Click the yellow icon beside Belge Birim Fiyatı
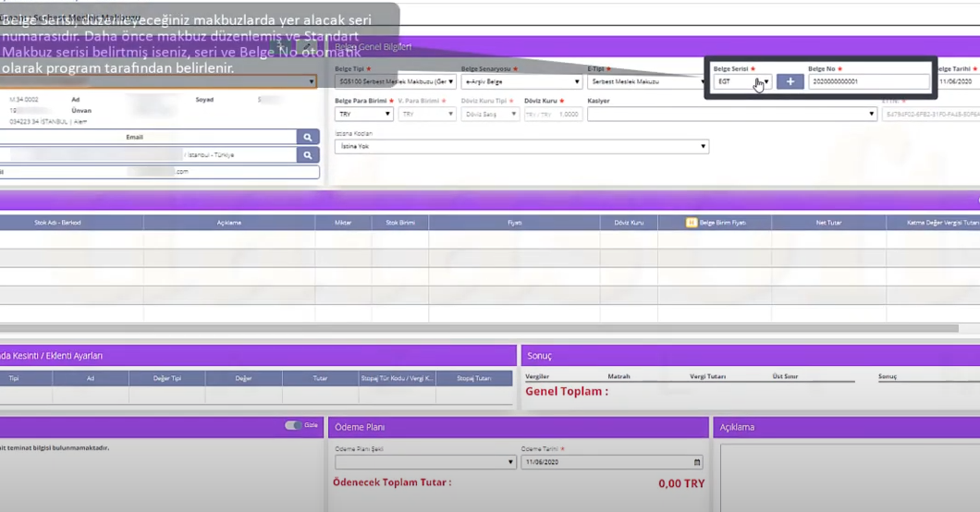Screen dimensions: 980x512 coord(692,223)
